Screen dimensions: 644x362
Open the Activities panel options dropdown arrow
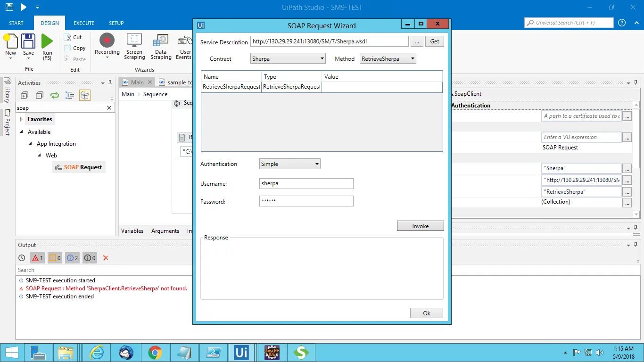pyautogui.click(x=103, y=83)
